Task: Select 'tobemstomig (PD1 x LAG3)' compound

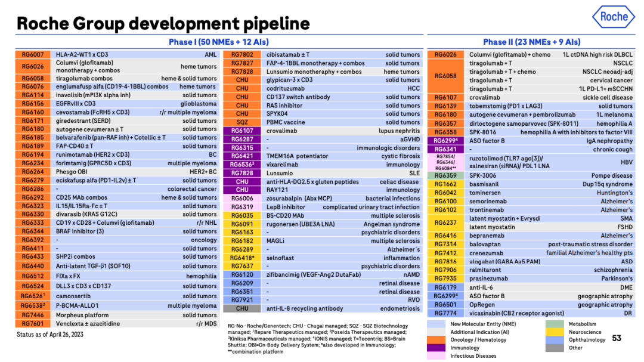Action: pos(506,106)
